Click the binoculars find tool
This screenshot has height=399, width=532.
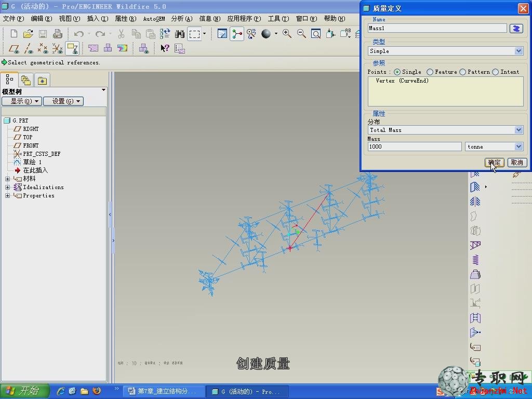(179, 34)
